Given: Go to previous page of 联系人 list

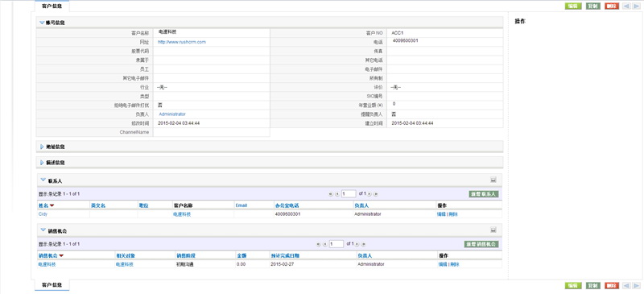Looking at the screenshot, I should click(x=337, y=194).
